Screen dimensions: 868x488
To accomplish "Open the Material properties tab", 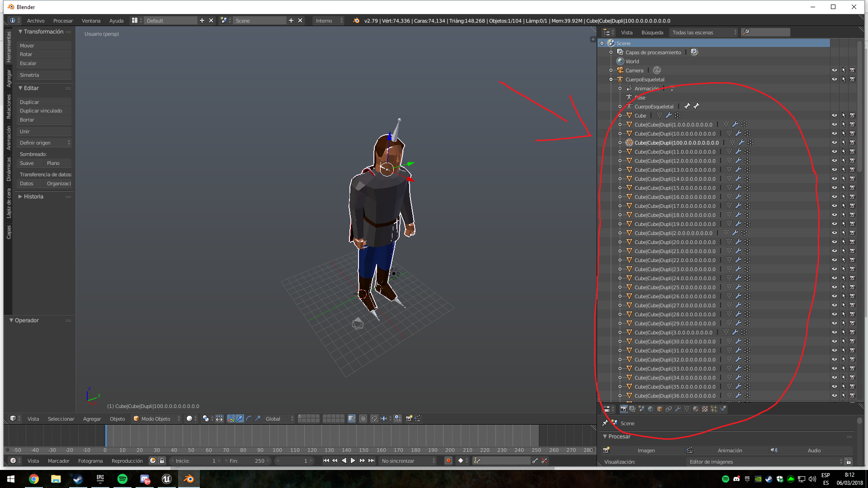I will tap(696, 409).
